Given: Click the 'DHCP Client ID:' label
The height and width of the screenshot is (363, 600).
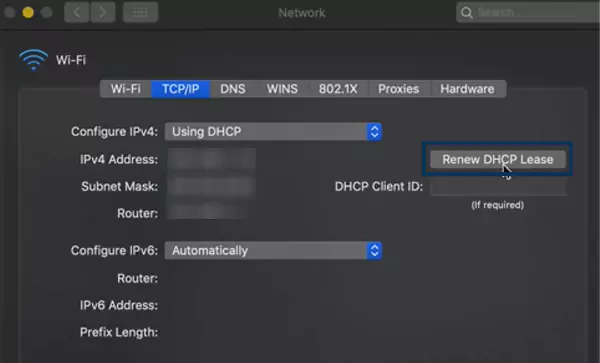Looking at the screenshot, I should tap(379, 187).
